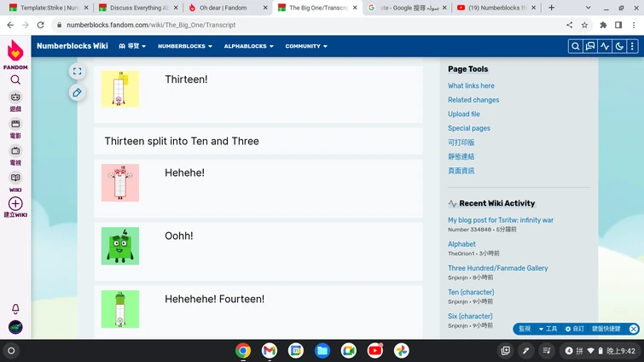
Task: Click 鍵盤快捷鍵 keyboard shortcuts button in toolbar
Action: click(606, 329)
